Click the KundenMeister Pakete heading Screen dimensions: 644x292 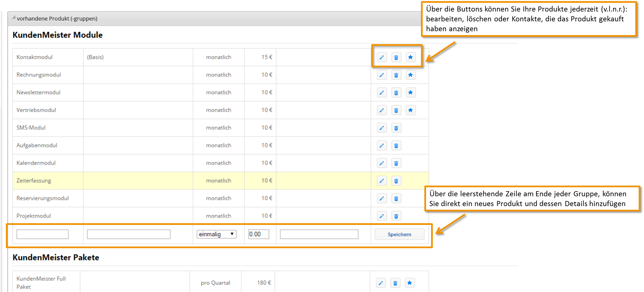point(56,257)
